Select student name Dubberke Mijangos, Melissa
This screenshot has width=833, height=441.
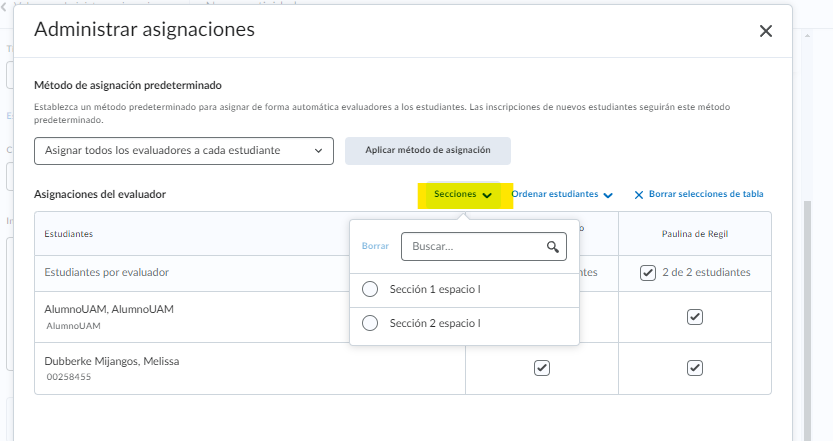tap(112, 361)
